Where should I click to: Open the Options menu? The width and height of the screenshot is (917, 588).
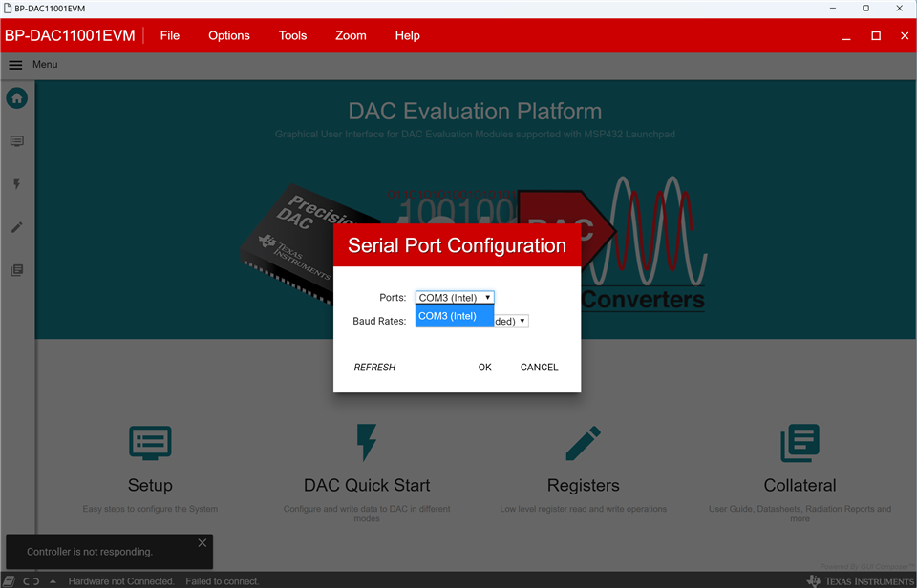pyautogui.click(x=228, y=35)
